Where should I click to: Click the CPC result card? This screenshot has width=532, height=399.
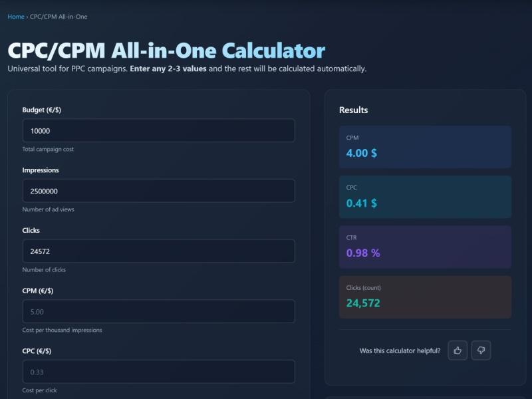tap(425, 196)
